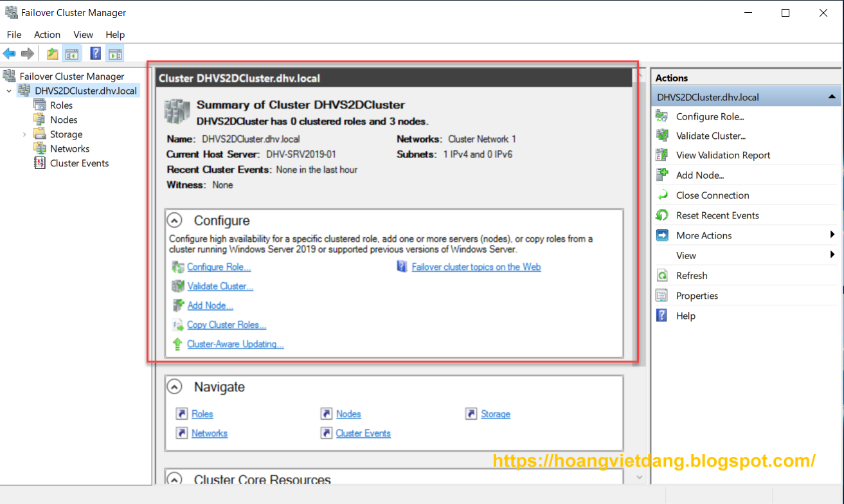Image resolution: width=844 pixels, height=504 pixels.
Task: Click the Nodes icon in the tree
Action: 39,120
